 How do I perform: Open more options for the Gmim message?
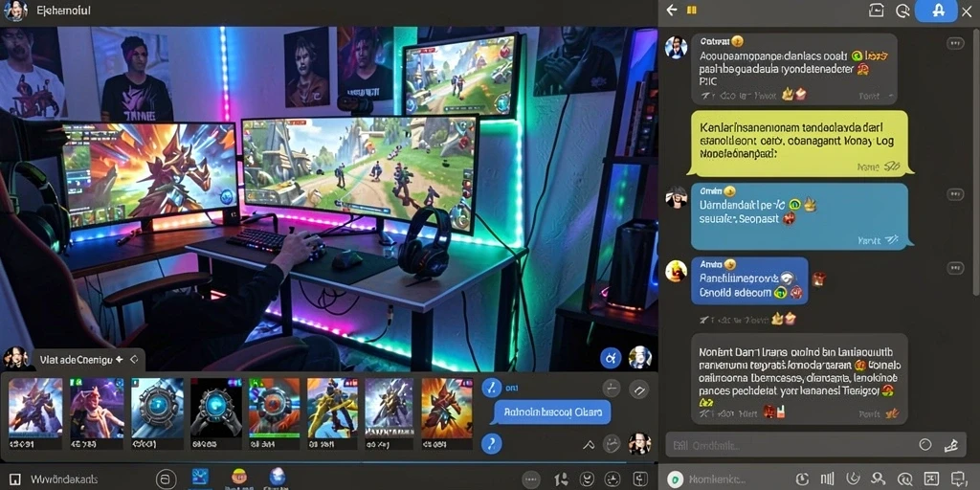(955, 194)
